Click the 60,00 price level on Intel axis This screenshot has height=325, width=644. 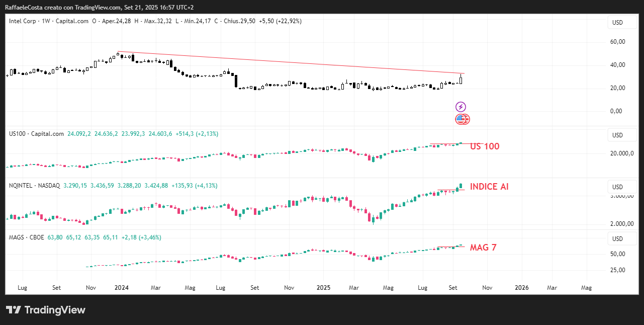(x=617, y=42)
